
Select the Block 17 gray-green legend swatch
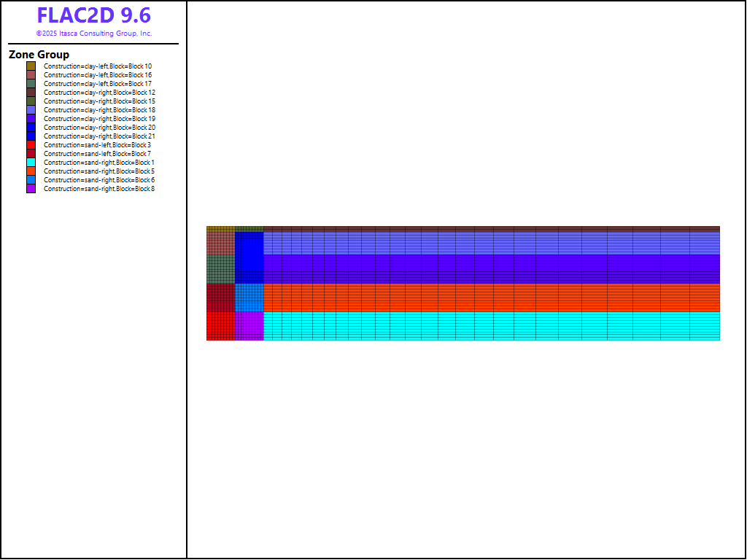pos(31,84)
